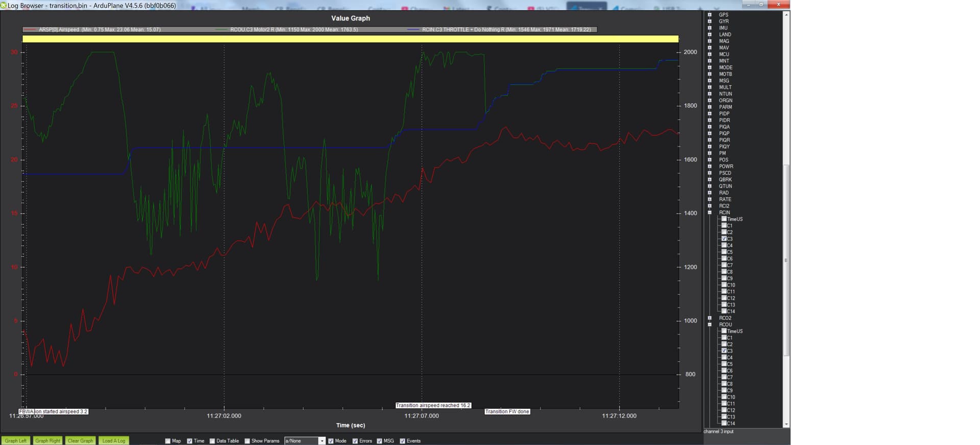Check C4 under RCIN
This screenshot has width=980, height=445.
724,245
